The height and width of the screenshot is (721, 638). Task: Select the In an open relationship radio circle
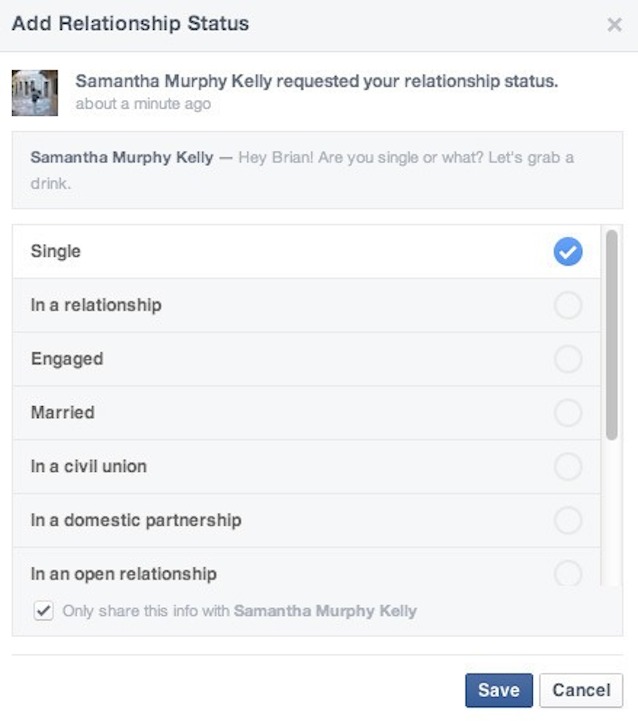pyautogui.click(x=568, y=573)
